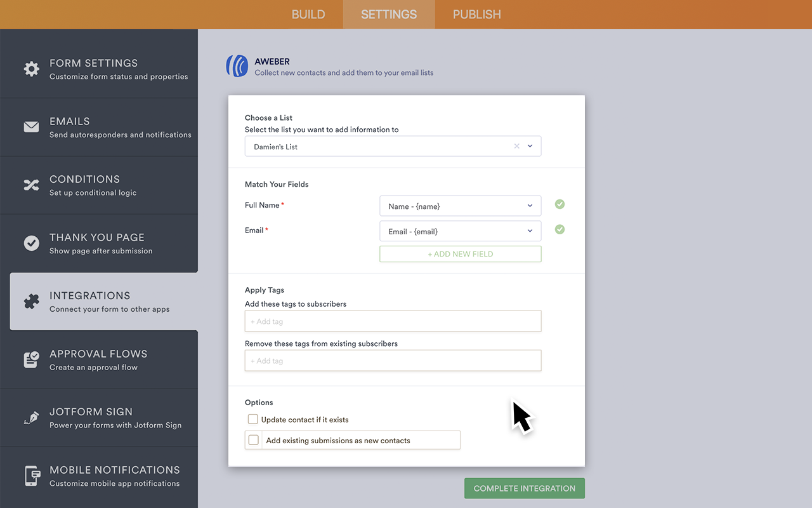Click the Add New Field button
The image size is (812, 508).
[460, 254]
